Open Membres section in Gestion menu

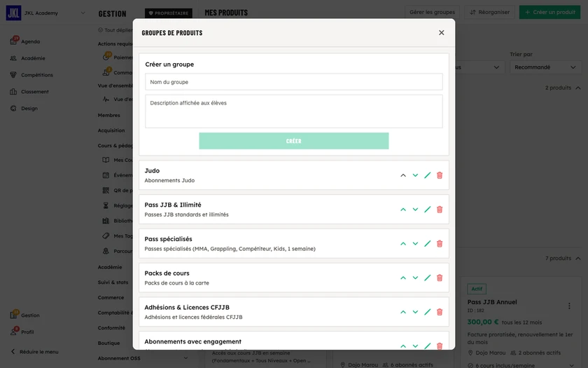(x=108, y=115)
